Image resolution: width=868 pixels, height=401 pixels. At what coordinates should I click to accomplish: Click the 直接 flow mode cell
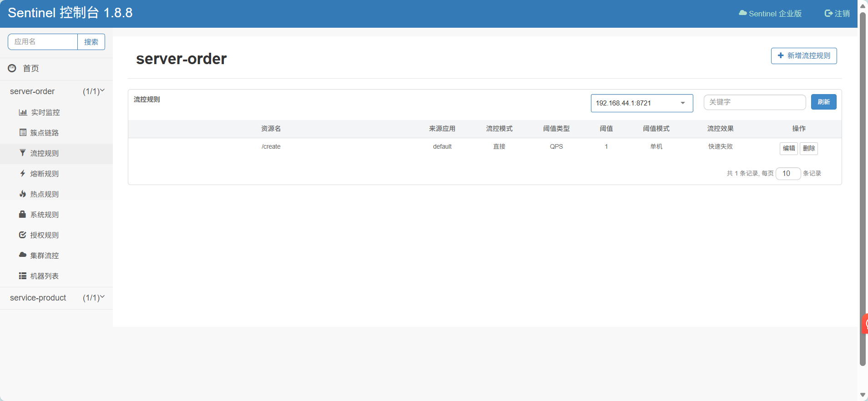pos(499,146)
